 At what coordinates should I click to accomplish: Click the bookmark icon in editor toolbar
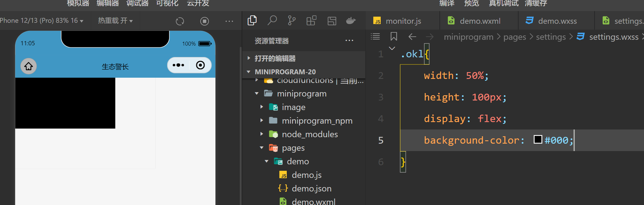pos(394,37)
